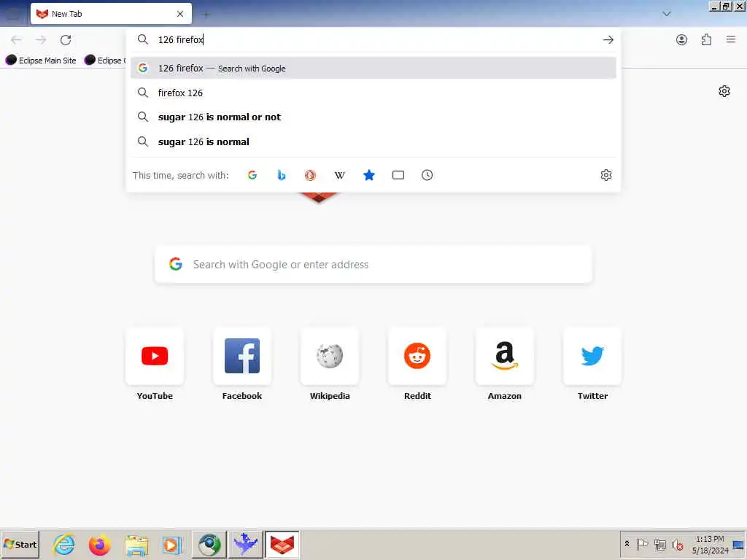Click the 'Search with Google or enter address' box
The height and width of the screenshot is (560, 747).
click(x=373, y=264)
